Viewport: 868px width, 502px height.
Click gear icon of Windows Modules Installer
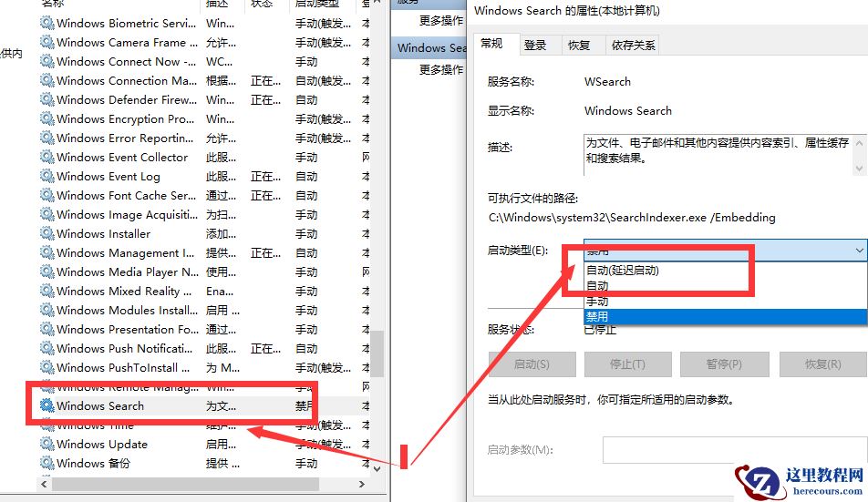47,310
